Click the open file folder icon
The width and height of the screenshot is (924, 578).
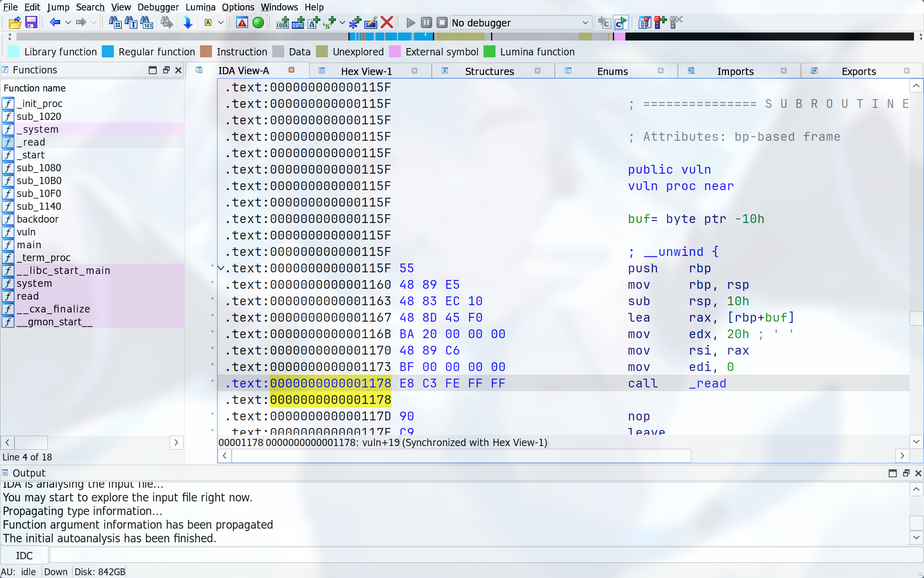pos(14,22)
